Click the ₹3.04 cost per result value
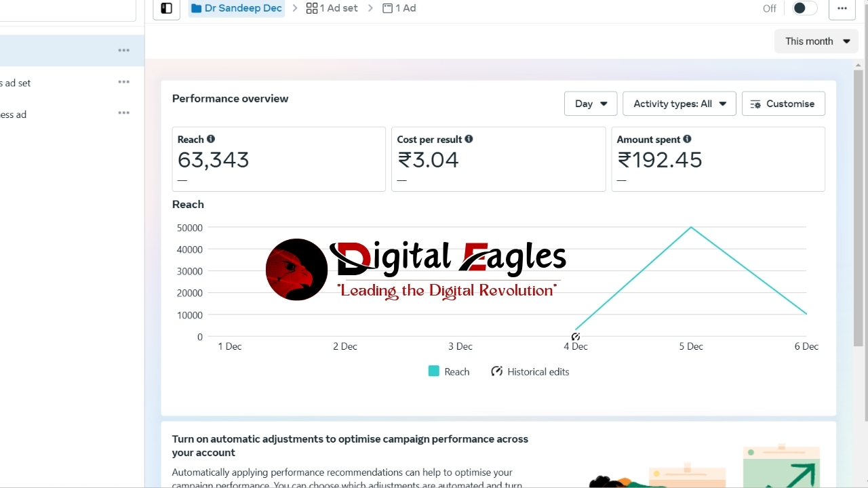Screen dimensions: 868x488 (428, 160)
